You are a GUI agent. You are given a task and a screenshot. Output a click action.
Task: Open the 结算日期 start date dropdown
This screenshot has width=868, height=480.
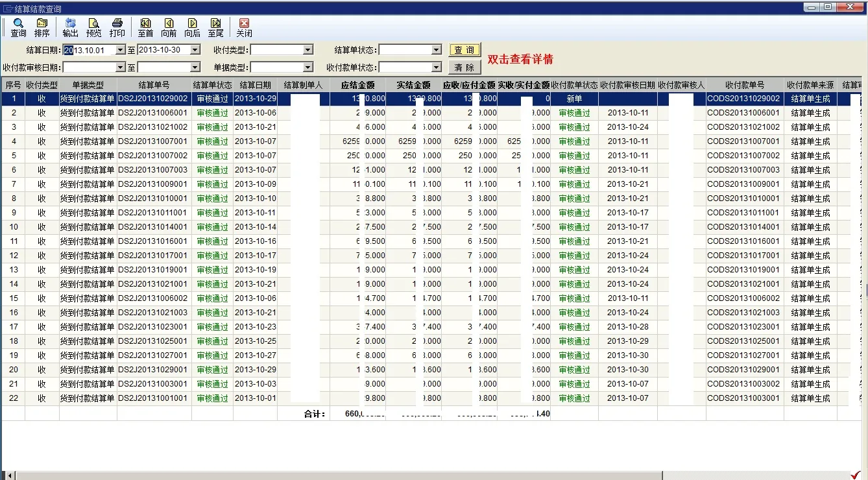[120, 50]
